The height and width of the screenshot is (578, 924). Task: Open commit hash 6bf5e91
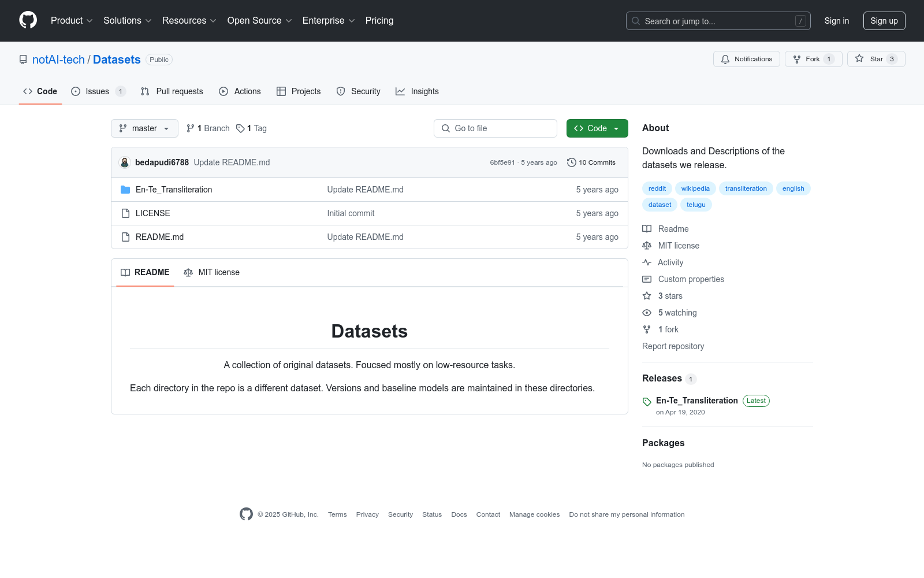coord(502,162)
